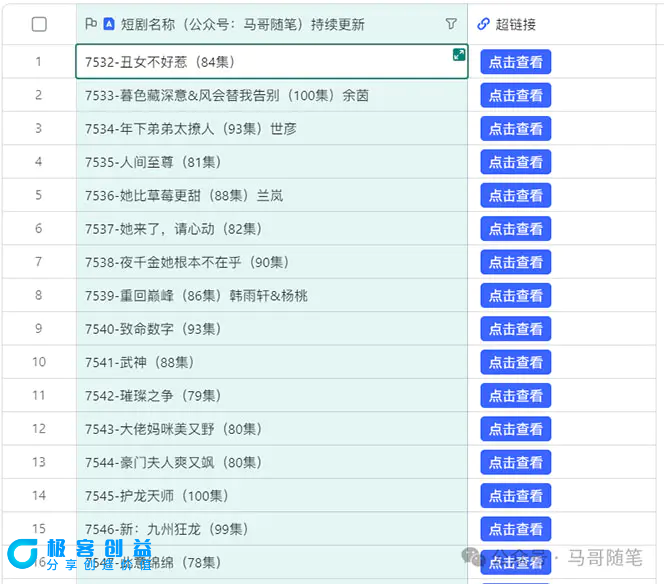The height and width of the screenshot is (584, 664).
Task: Click 点击查看 for 7540-致命数字
Action: (515, 329)
